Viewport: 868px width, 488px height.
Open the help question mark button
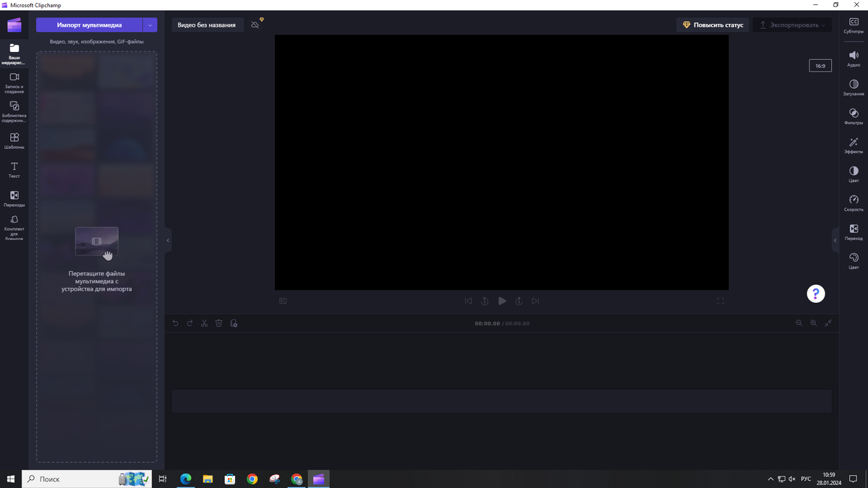(x=816, y=294)
